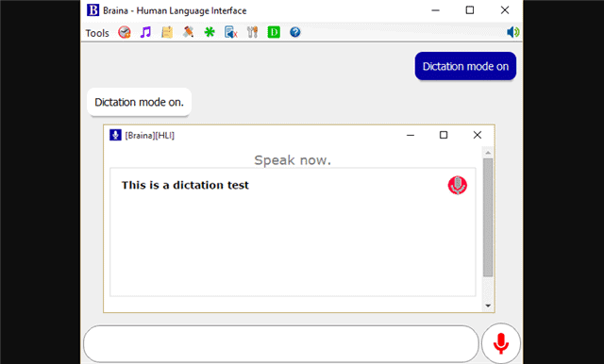Viewport: 604px width, 364px height.
Task: Click the document speaker with red X icon
Action: point(230,32)
